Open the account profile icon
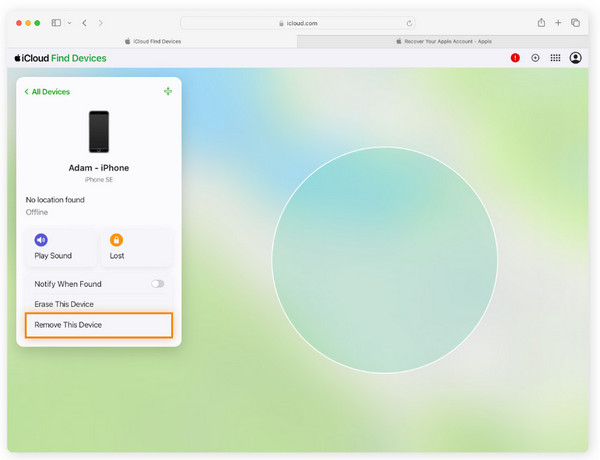This screenshot has height=460, width=600. [576, 58]
